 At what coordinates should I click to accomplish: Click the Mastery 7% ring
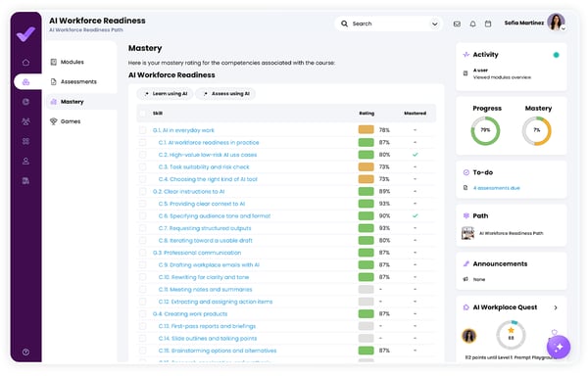537,130
